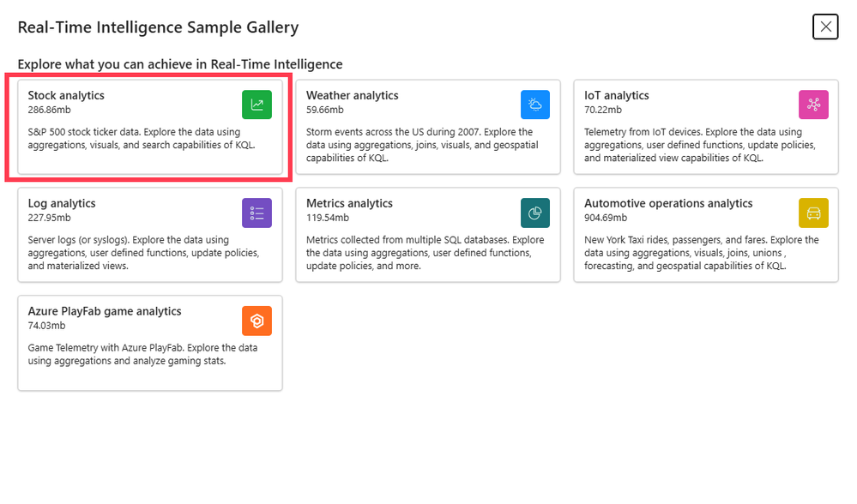
Task: Open the Stock analytics sample title
Action: 66,95
